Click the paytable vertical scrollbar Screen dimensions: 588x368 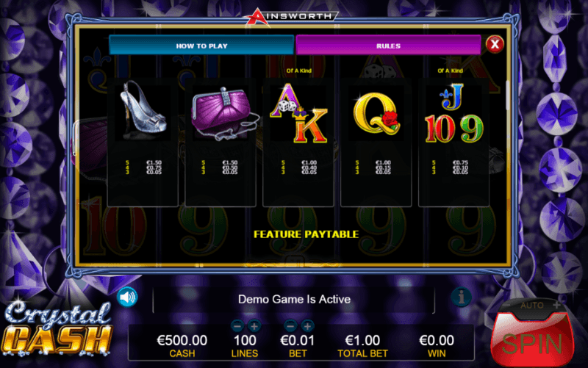tap(508, 95)
